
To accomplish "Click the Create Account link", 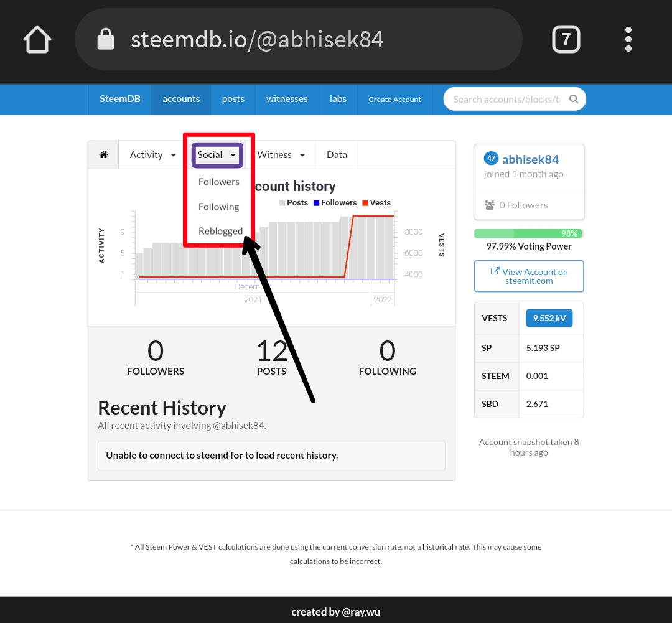I will coord(394,100).
